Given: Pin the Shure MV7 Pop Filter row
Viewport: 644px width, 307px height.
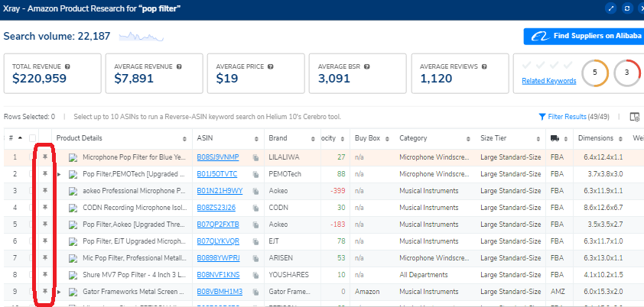Looking at the screenshot, I should [x=45, y=274].
